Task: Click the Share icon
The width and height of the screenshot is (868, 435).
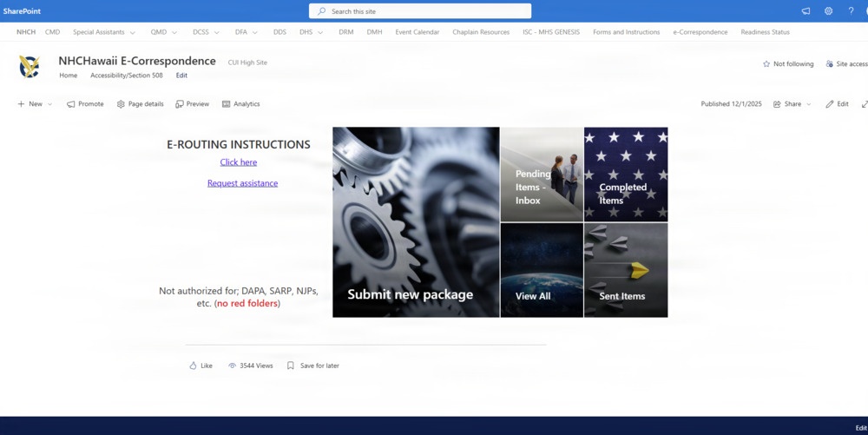Action: click(x=777, y=104)
